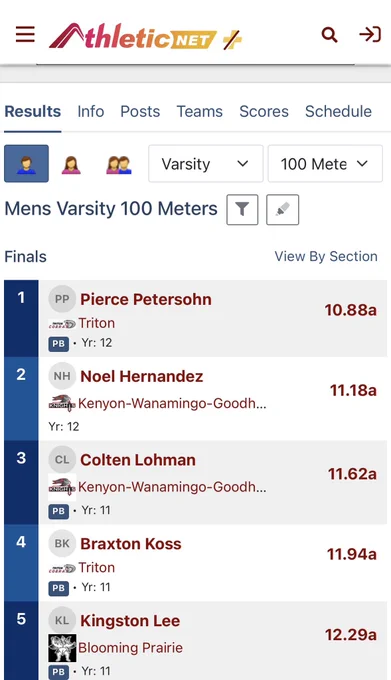
Task: Go to the Scores tab
Action: coord(264,111)
